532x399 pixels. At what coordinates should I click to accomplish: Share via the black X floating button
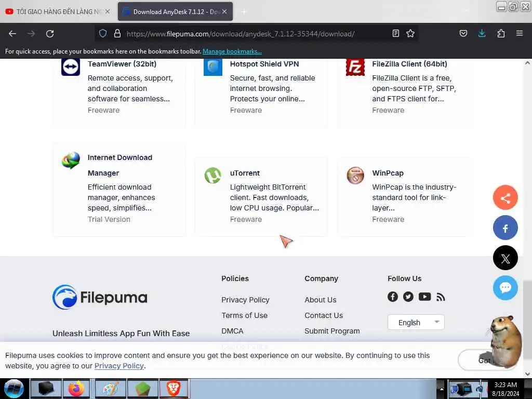pyautogui.click(x=505, y=258)
